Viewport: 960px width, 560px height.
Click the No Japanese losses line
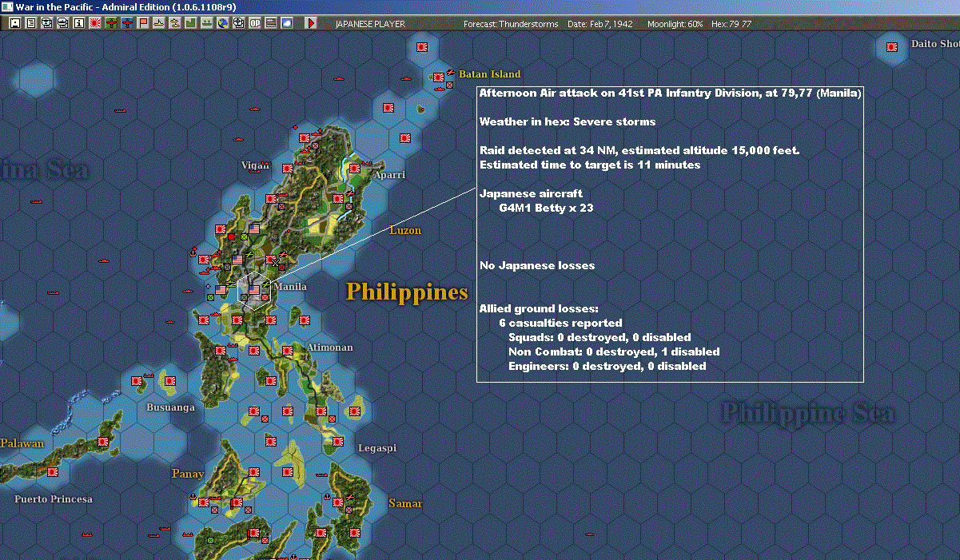[537, 265]
